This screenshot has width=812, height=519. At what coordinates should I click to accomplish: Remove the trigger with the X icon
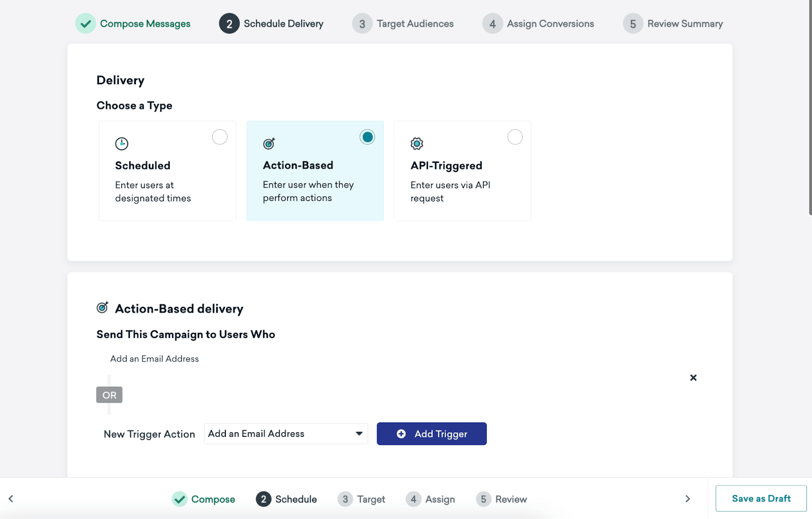[693, 377]
